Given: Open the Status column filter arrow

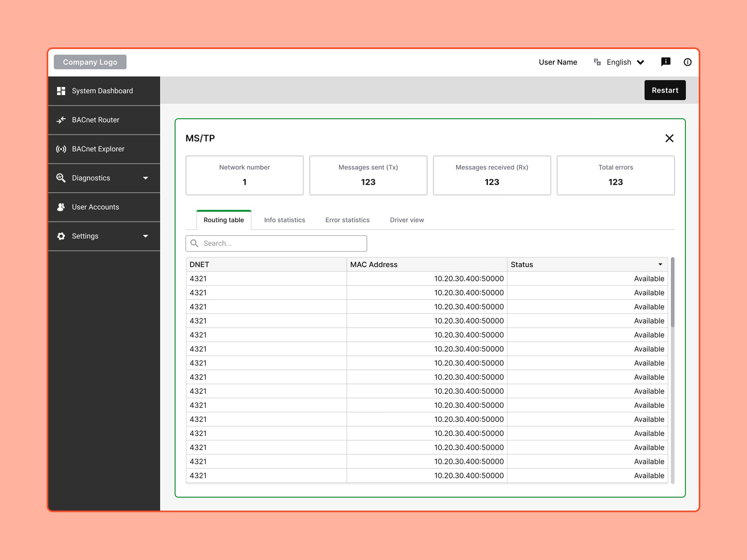Looking at the screenshot, I should point(660,264).
